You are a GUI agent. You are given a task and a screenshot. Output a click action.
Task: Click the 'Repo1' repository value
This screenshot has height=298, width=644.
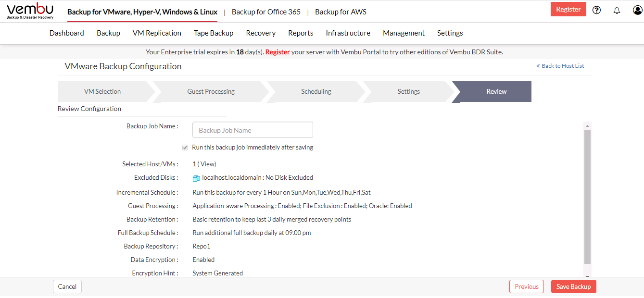pyautogui.click(x=202, y=247)
